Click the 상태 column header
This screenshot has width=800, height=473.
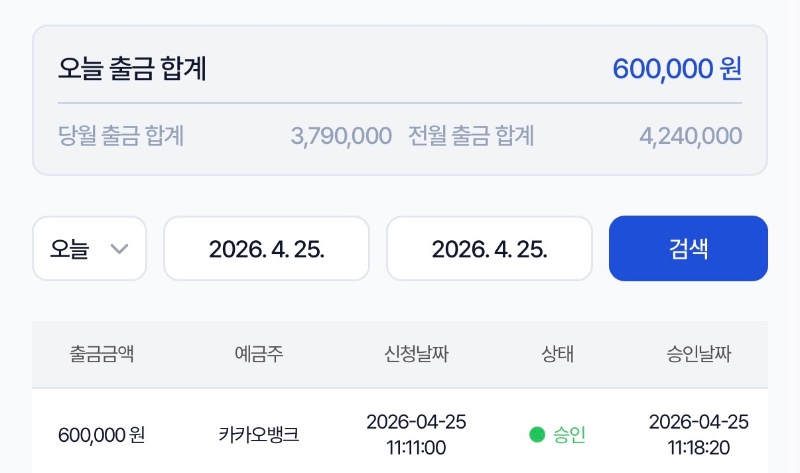coord(557,354)
